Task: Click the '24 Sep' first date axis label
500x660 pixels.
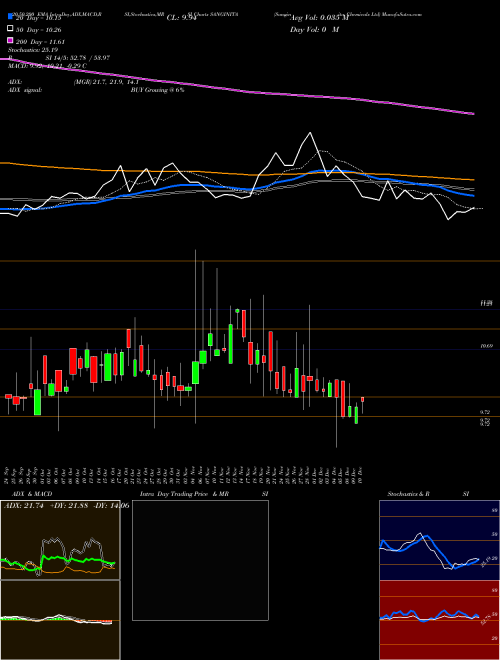Action: coord(8,474)
